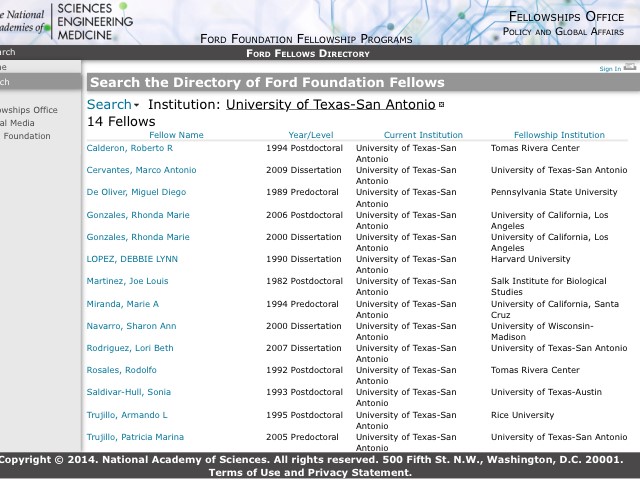Click the Sign In link
Screen dimensions: 640x501
point(610,69)
